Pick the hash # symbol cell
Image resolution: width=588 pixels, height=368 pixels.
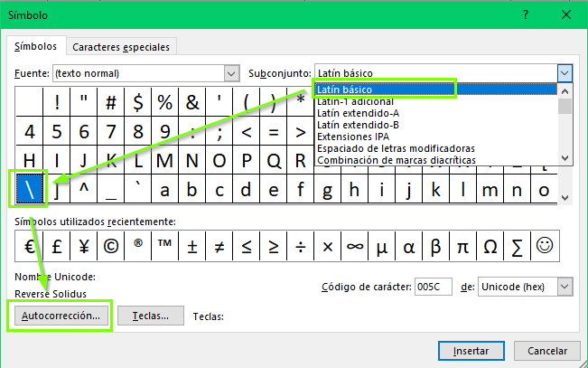point(110,102)
